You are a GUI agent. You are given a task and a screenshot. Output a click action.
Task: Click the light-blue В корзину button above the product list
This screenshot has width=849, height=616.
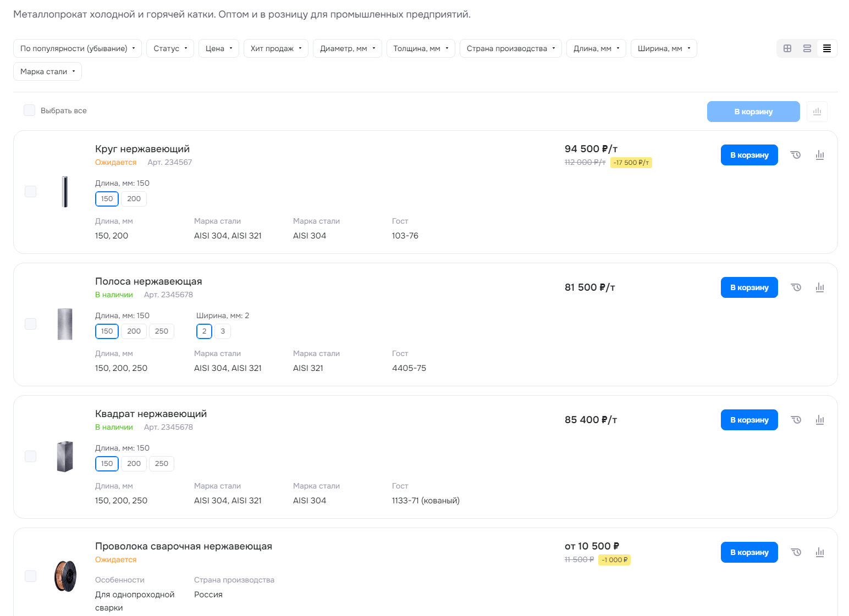coord(753,112)
